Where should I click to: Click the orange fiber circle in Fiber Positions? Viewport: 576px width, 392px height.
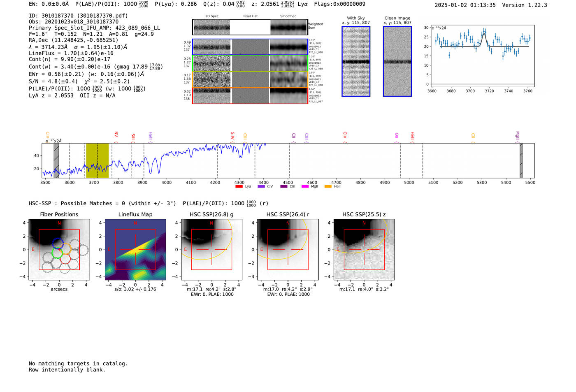(66, 249)
